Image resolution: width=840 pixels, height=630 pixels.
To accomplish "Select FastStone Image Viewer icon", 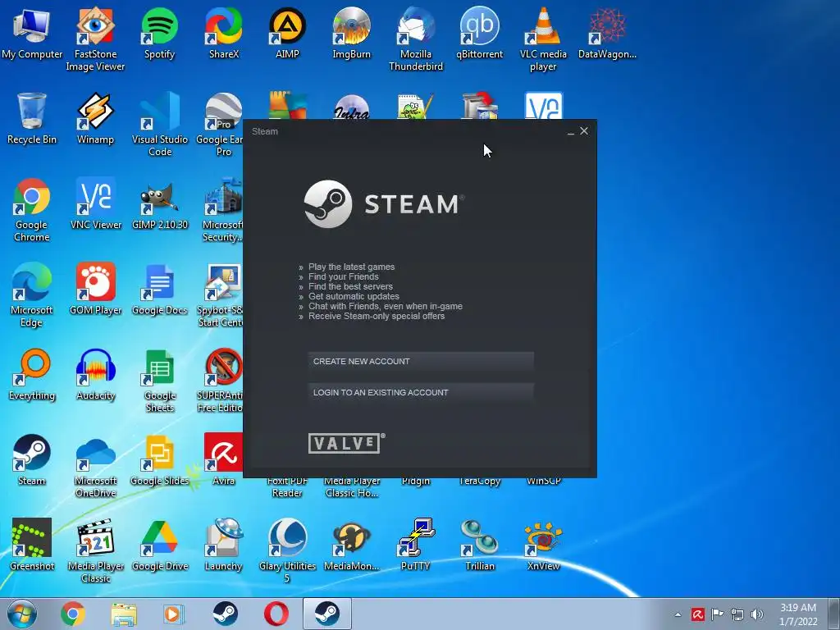I will tap(95, 39).
